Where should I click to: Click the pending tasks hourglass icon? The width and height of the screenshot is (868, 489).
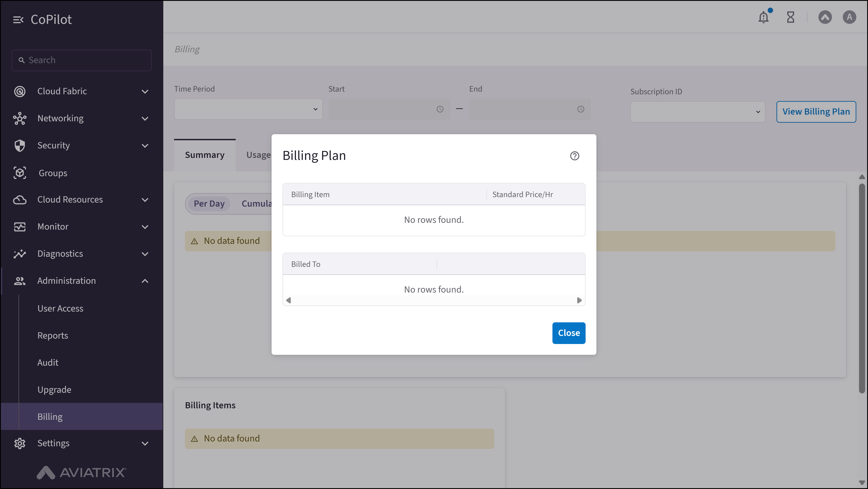point(791,17)
